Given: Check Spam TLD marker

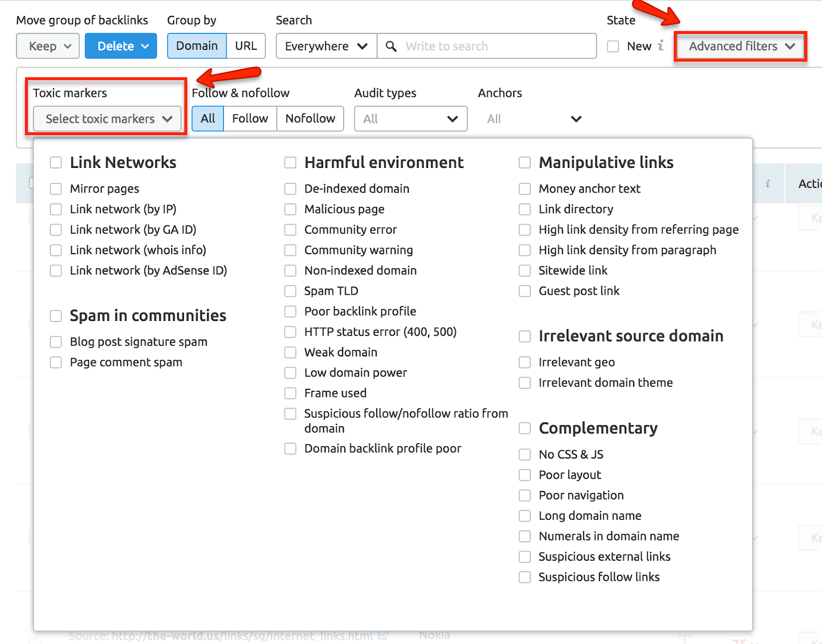Looking at the screenshot, I should (x=290, y=291).
